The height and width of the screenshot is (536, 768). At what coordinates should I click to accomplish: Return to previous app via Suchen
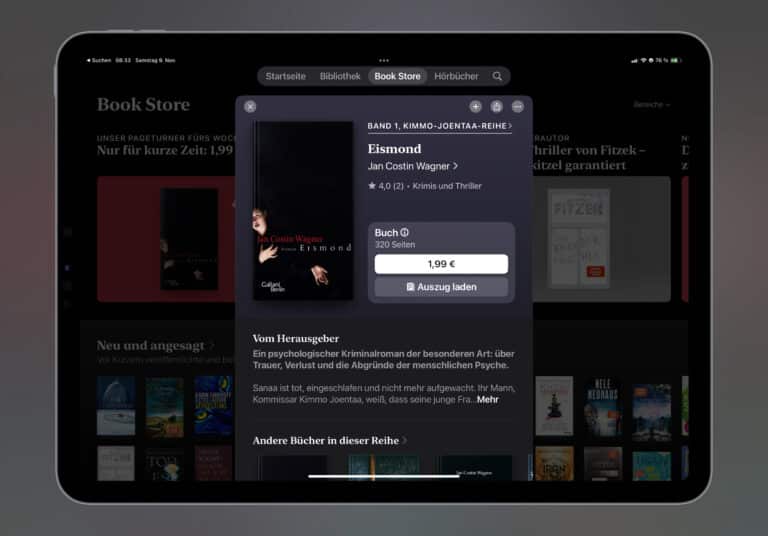98,60
